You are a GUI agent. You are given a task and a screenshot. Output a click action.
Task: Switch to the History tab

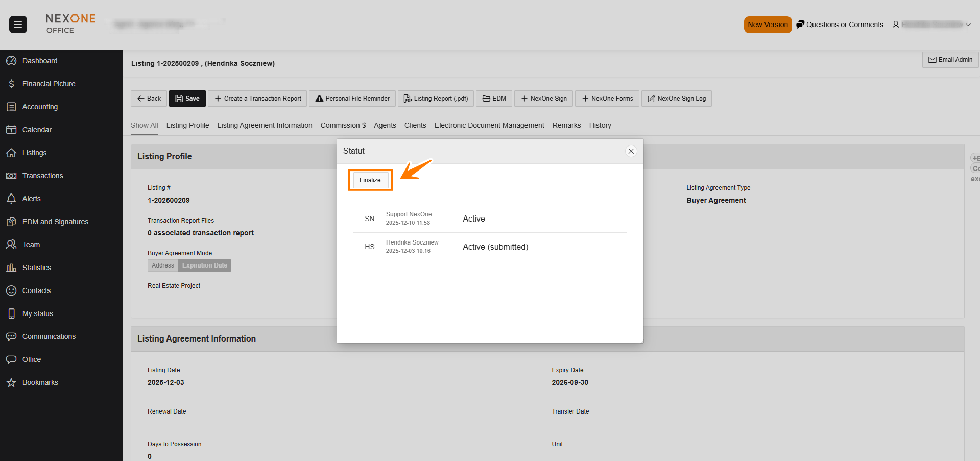600,125
